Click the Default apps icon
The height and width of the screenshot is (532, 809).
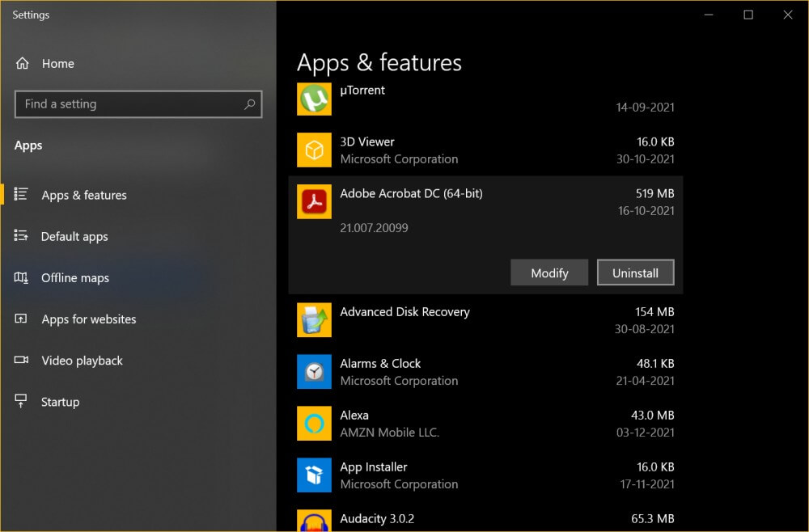pos(21,235)
